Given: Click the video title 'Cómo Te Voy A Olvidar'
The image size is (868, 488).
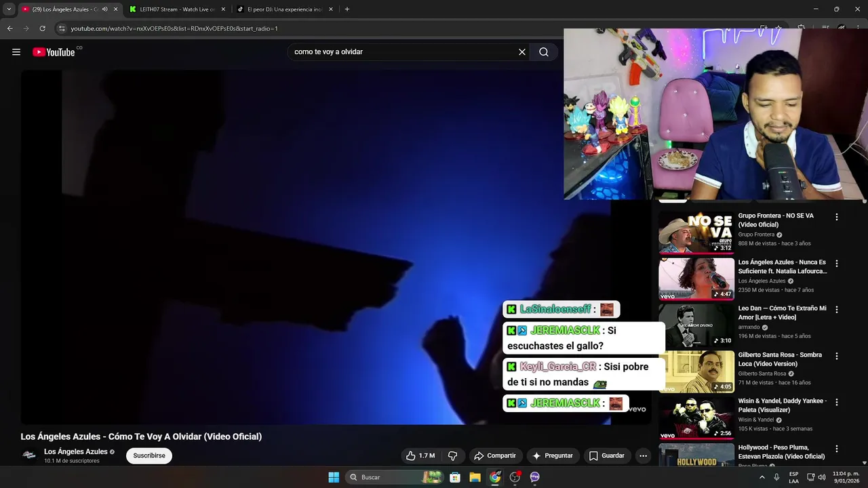Looking at the screenshot, I should click(141, 436).
